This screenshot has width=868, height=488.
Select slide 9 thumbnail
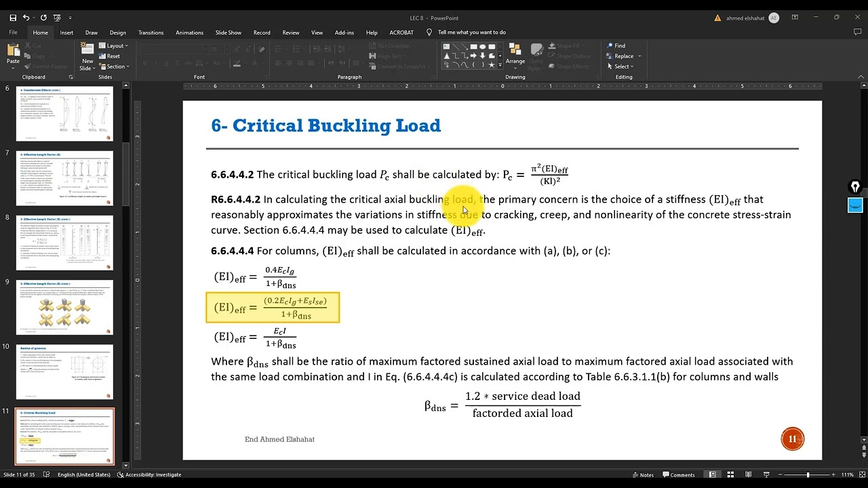(64, 307)
